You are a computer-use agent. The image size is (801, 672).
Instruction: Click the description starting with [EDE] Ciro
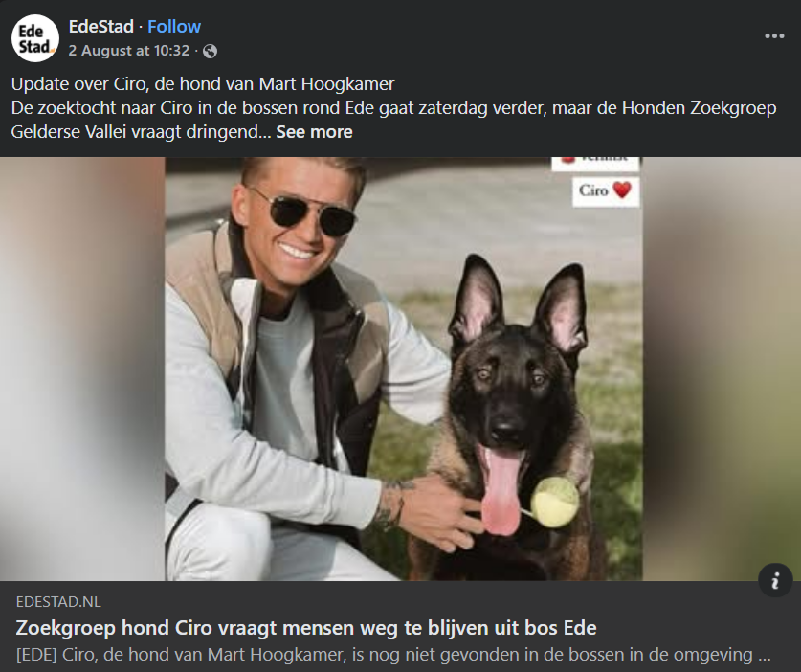point(392,655)
